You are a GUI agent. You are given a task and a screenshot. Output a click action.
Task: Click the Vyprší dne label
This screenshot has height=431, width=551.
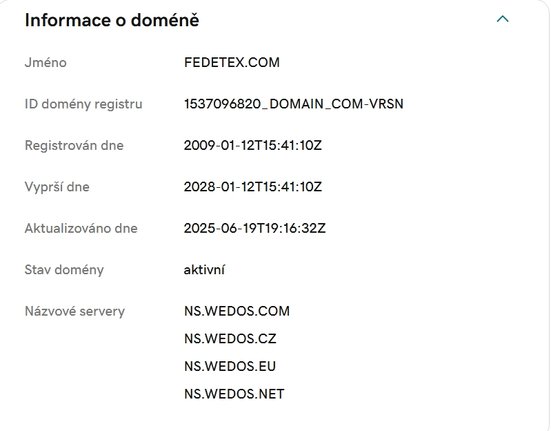coord(57,187)
